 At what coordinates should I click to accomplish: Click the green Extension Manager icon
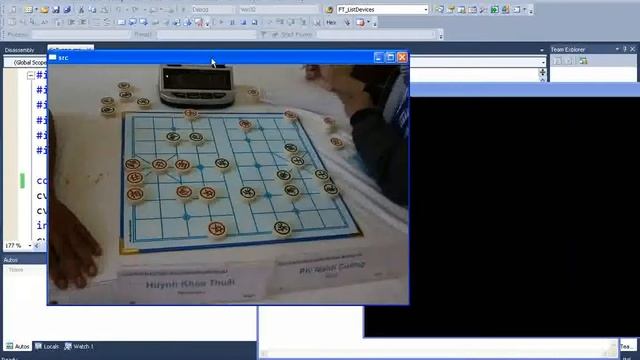(494, 9)
